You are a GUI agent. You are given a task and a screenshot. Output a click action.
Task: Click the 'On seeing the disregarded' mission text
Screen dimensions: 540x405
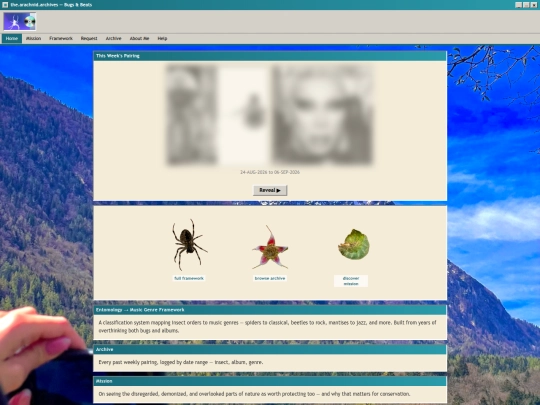tap(254, 394)
